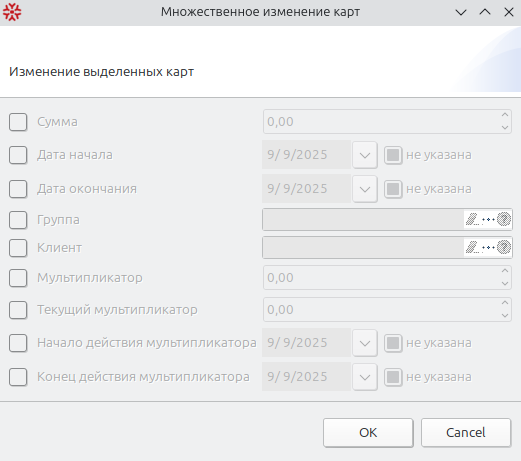Click the clear icon in Клиент field
Image resolution: width=521 pixels, height=461 pixels.
pos(472,247)
